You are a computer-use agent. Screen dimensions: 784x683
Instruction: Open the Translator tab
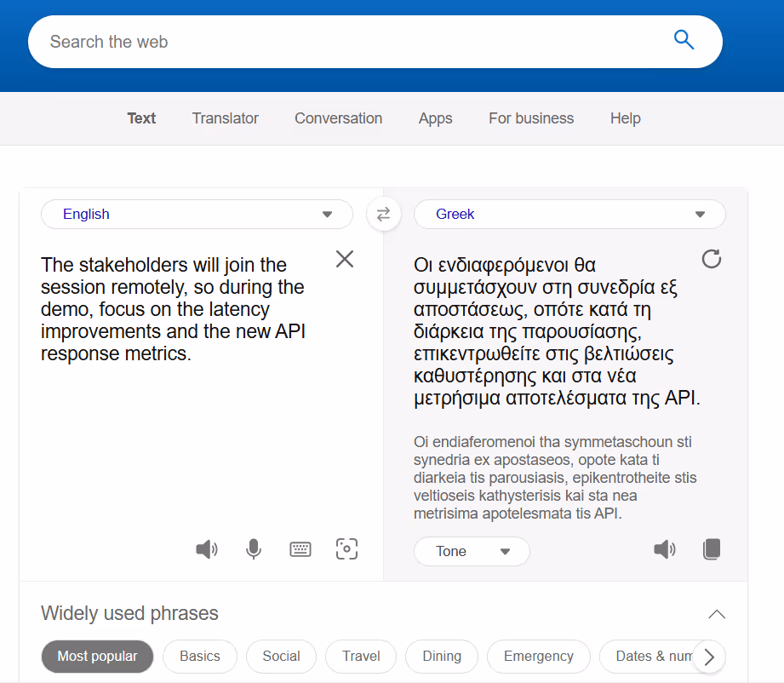(x=225, y=118)
